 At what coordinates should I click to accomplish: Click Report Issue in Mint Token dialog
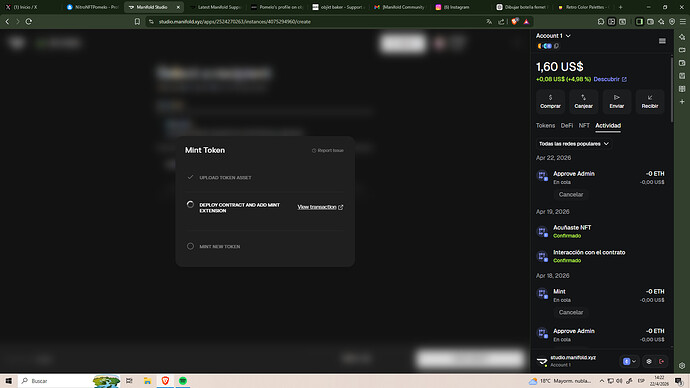pyautogui.click(x=328, y=150)
